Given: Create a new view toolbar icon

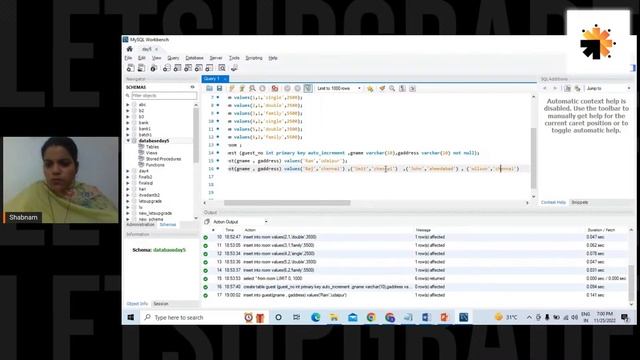Looking at the screenshot, I should point(188,68).
